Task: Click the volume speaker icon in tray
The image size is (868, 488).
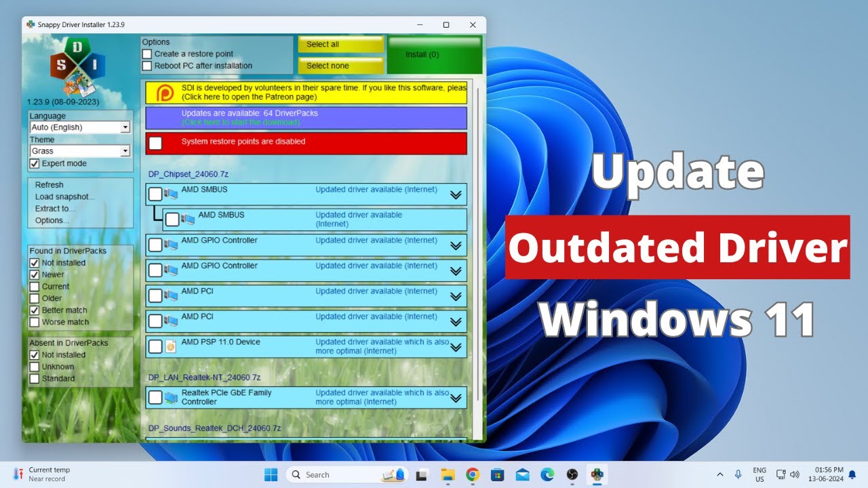Action: pos(795,474)
